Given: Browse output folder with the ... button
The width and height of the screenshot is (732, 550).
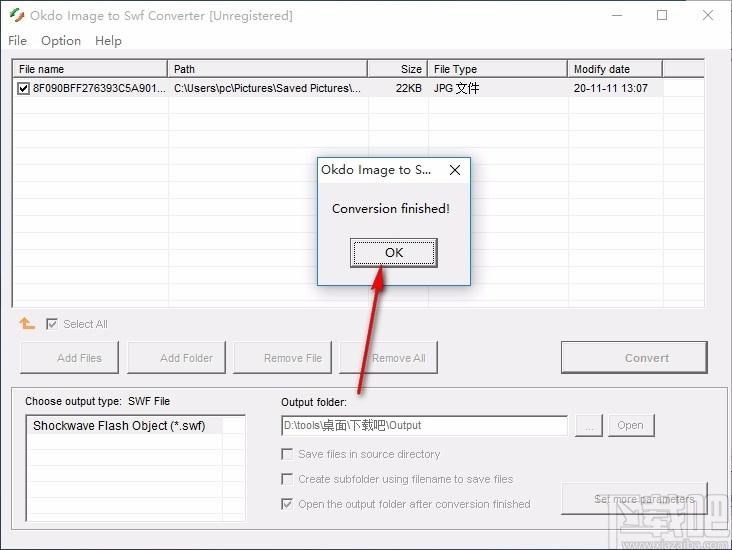Looking at the screenshot, I should tap(589, 425).
